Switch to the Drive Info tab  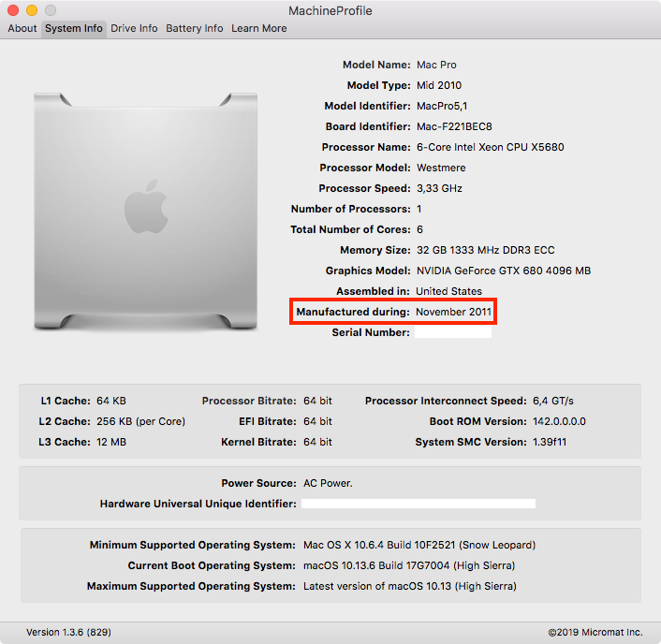click(134, 28)
